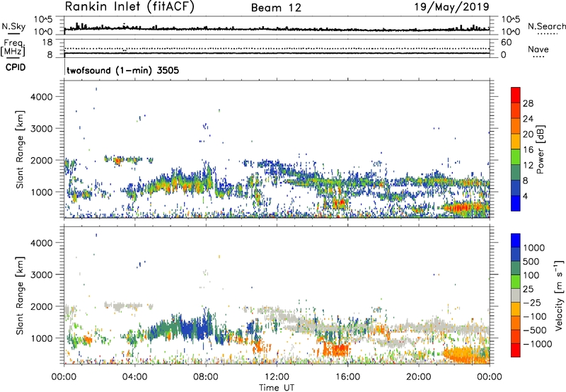Viewport: 566px width, 392px height.
Task: Click the "twofsound (1-min) 3505" mode text
Action: [122, 70]
